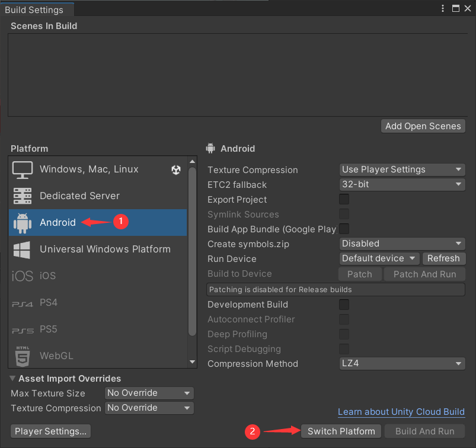The image size is (476, 448).
Task: Click the Dedicated Server platform icon
Action: point(23,196)
